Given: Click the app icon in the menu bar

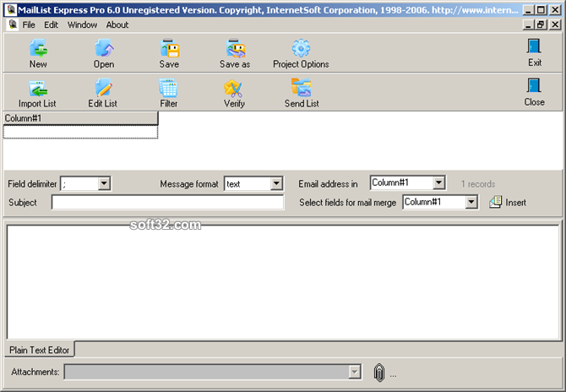Looking at the screenshot, I should click(13, 24).
